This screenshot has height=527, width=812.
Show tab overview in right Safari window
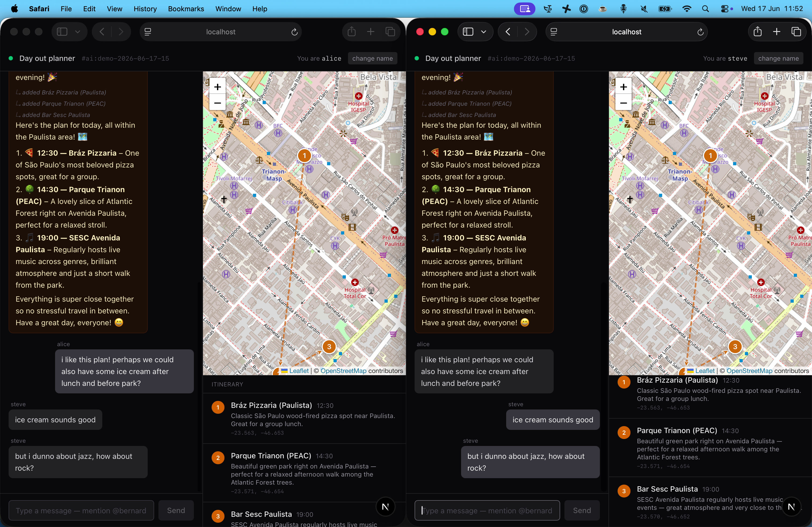pyautogui.click(x=796, y=32)
